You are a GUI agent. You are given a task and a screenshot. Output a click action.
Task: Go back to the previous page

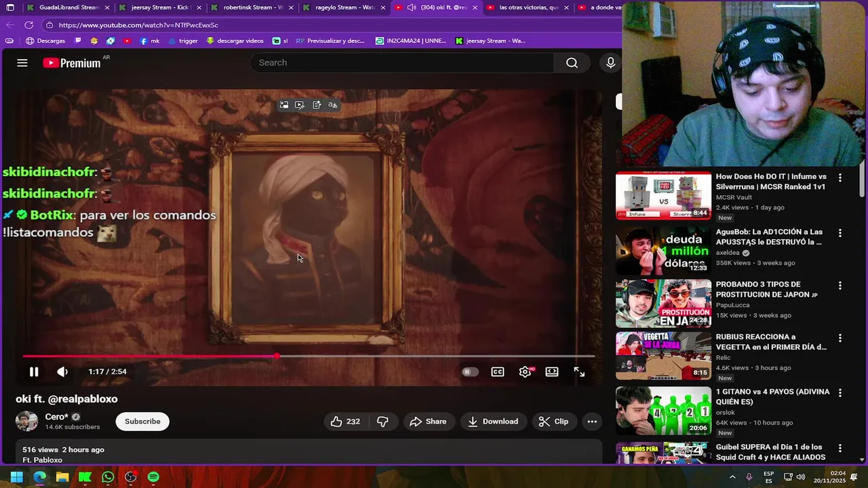click(x=9, y=25)
